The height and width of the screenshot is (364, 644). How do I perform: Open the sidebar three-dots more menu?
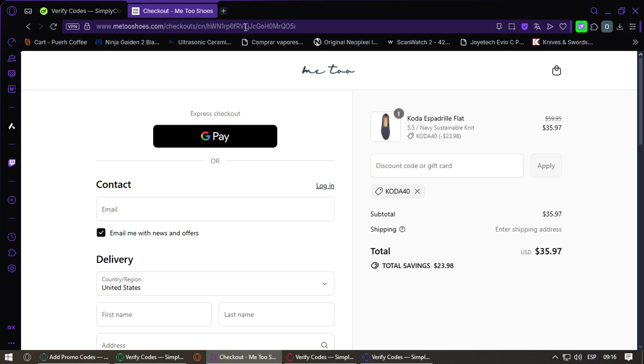click(12, 343)
